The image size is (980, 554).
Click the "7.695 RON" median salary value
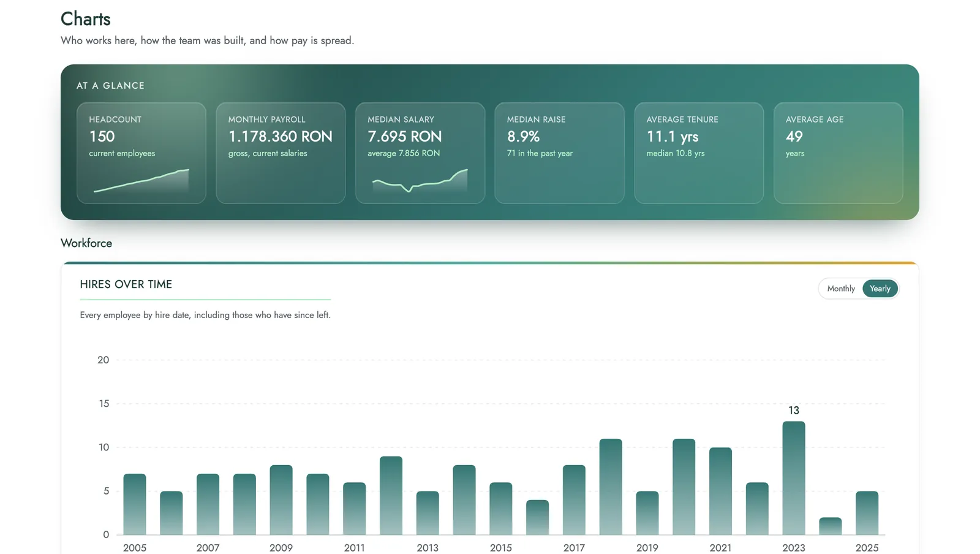(x=405, y=137)
